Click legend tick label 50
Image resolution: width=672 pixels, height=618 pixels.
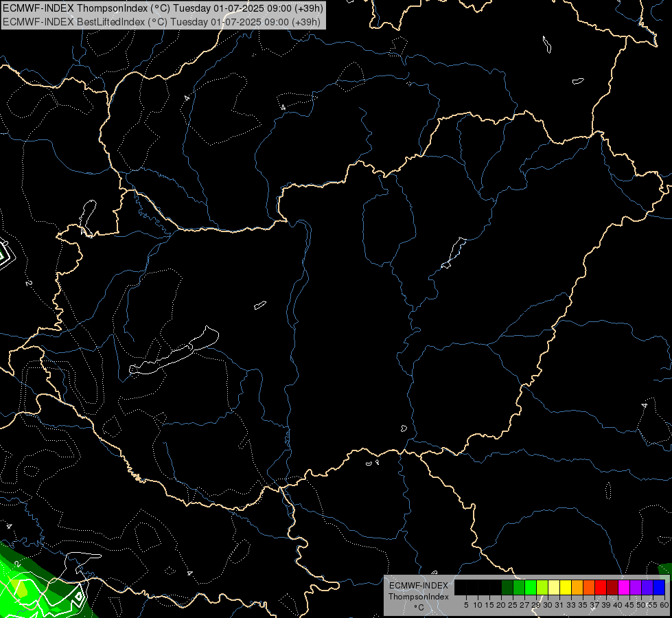641,605
